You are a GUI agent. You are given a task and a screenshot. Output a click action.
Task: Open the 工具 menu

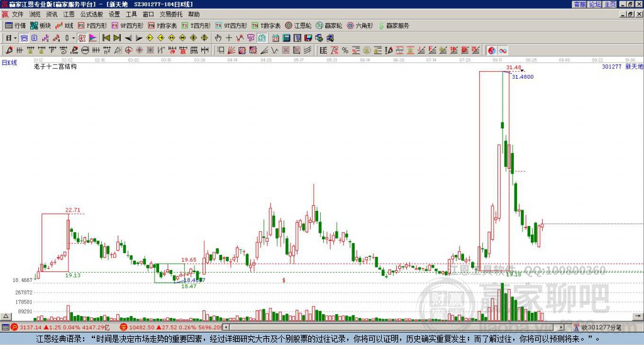[131, 14]
